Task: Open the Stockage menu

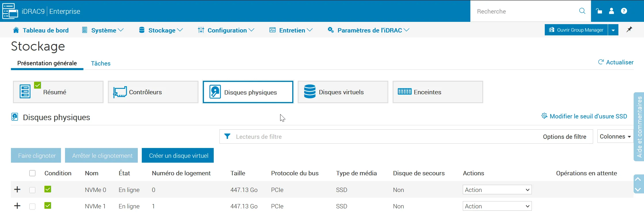Action: point(161,30)
